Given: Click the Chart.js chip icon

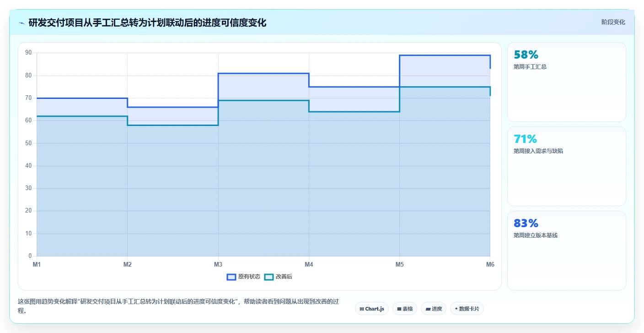Looking at the screenshot, I should tap(362, 309).
